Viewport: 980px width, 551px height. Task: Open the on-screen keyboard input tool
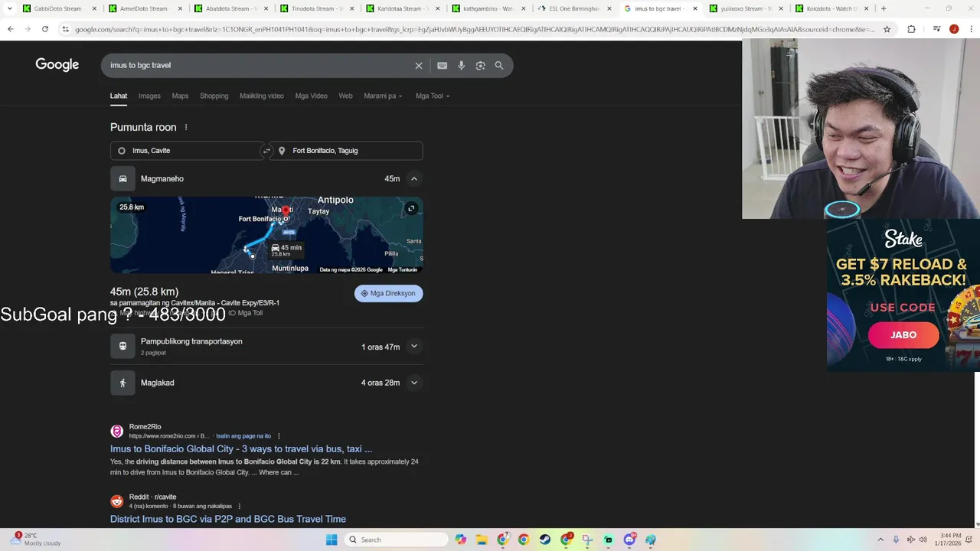coord(442,66)
